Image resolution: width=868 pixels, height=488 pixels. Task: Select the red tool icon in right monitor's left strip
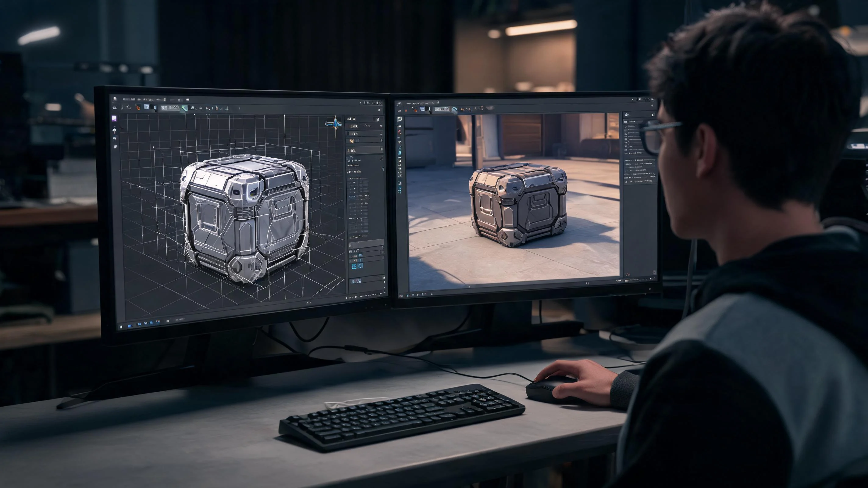[400, 132]
